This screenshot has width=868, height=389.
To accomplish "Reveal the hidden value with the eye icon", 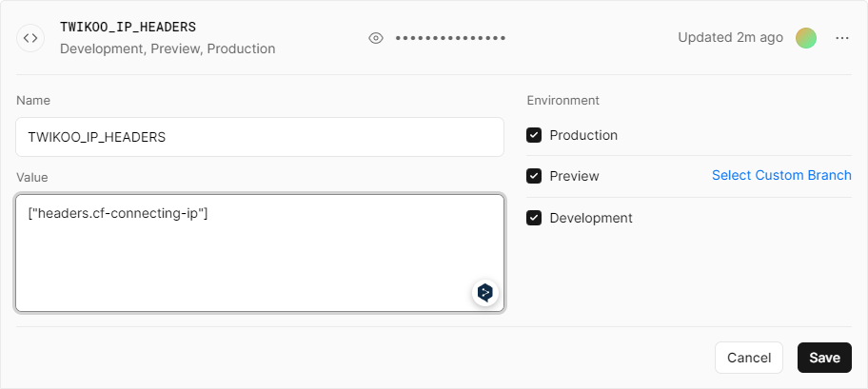I will (x=376, y=38).
